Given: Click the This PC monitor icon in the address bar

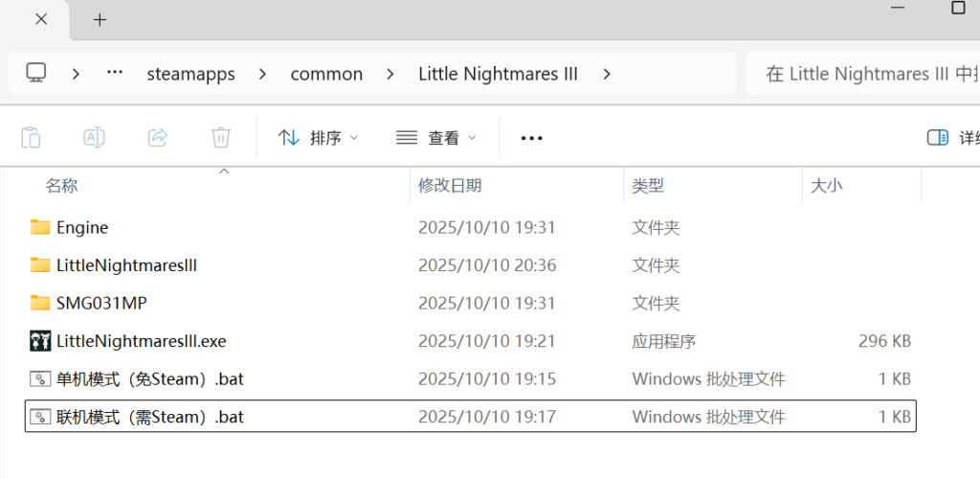Looking at the screenshot, I should [x=37, y=74].
